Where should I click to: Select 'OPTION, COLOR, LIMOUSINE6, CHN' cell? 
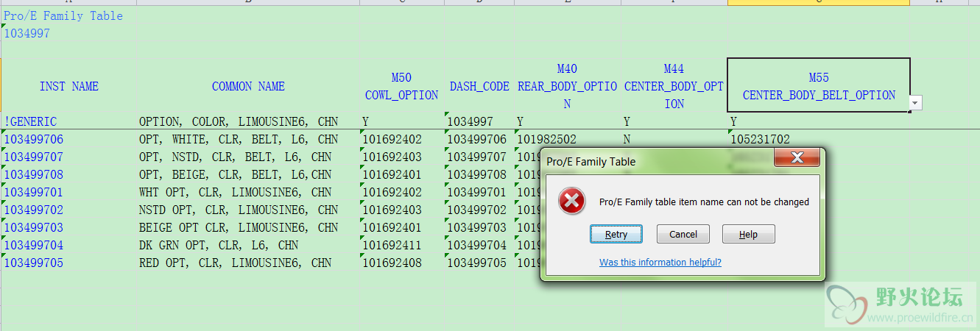pos(248,121)
